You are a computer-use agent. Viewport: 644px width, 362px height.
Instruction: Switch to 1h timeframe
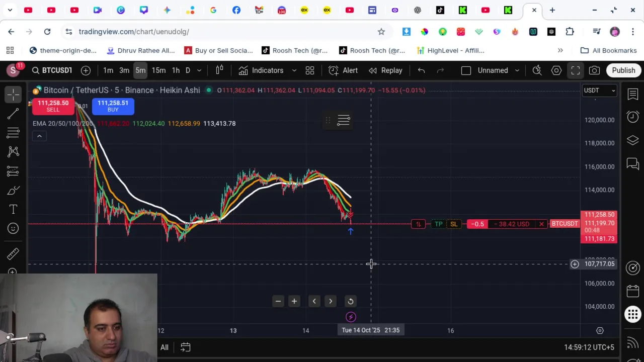click(x=176, y=70)
